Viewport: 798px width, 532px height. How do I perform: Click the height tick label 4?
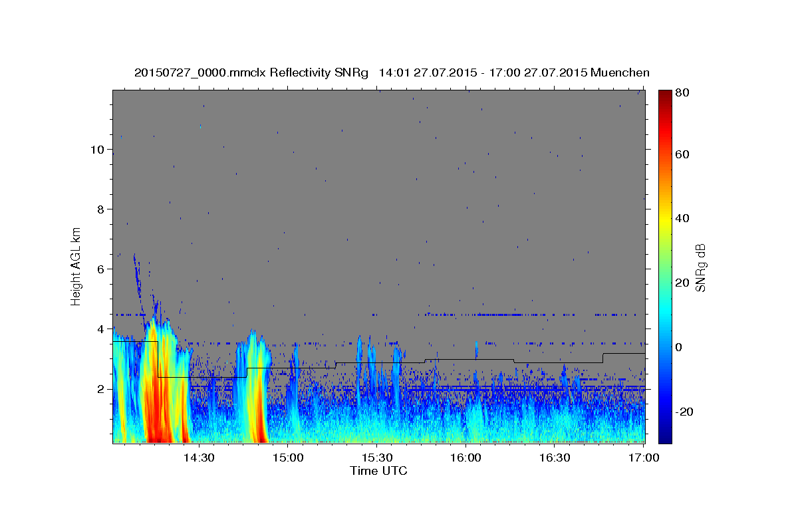[x=100, y=329]
